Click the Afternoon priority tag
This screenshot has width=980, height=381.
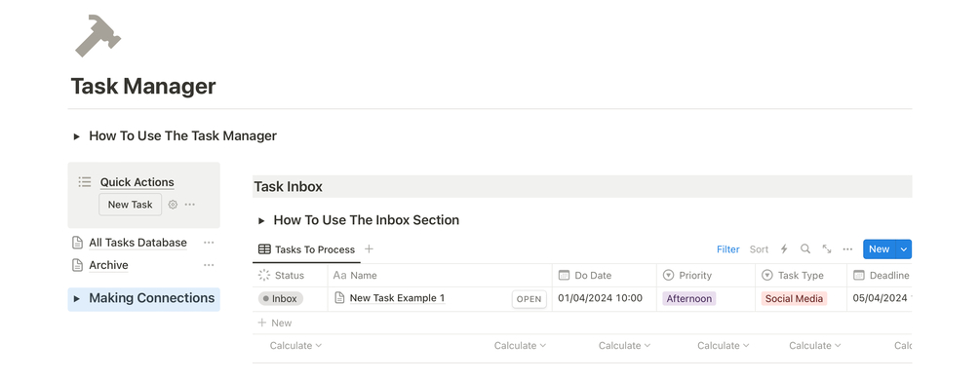tap(688, 298)
